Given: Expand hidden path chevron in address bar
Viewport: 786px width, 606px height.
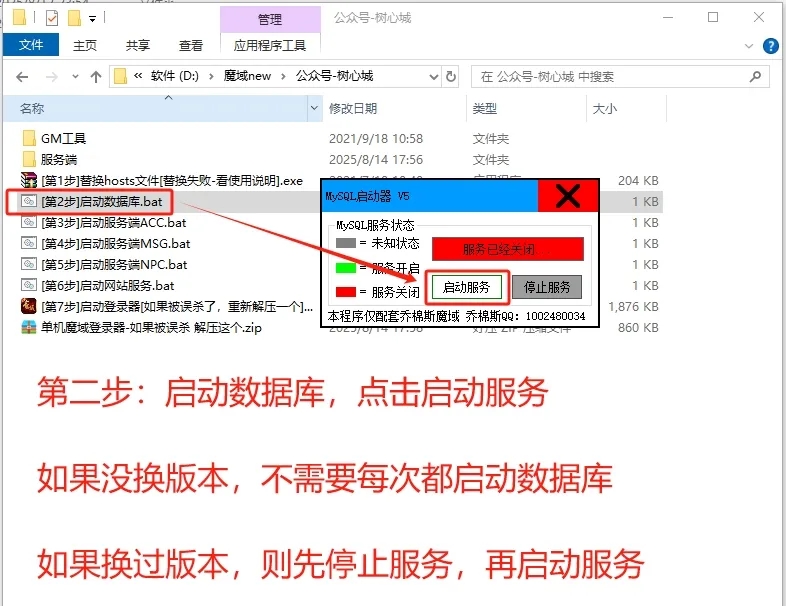Looking at the screenshot, I should [x=138, y=76].
